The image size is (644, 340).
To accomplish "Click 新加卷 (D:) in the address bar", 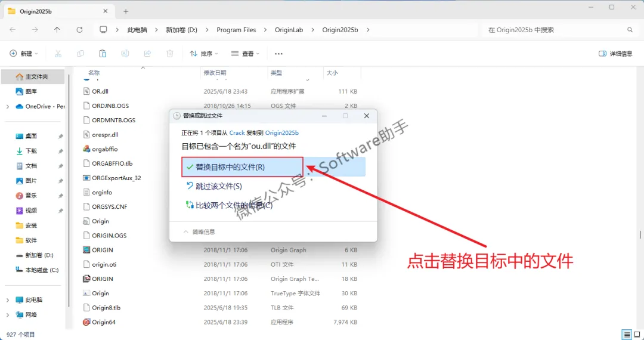I will click(181, 30).
